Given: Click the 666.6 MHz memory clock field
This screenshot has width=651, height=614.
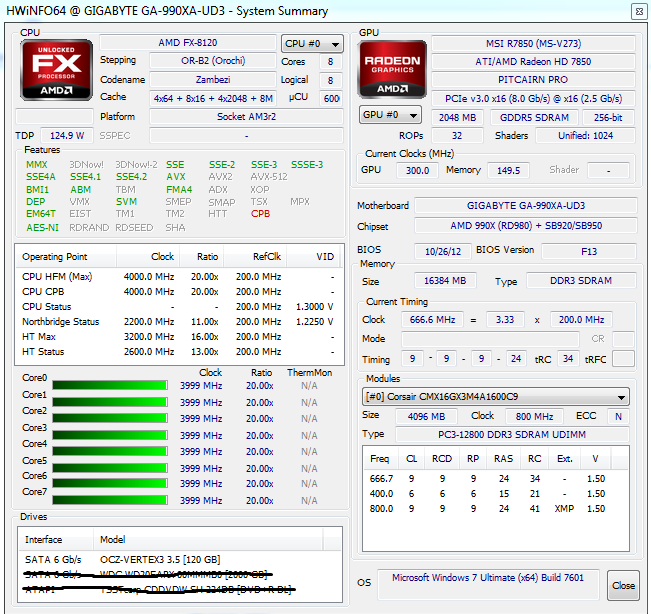Looking at the screenshot, I should point(432,320).
